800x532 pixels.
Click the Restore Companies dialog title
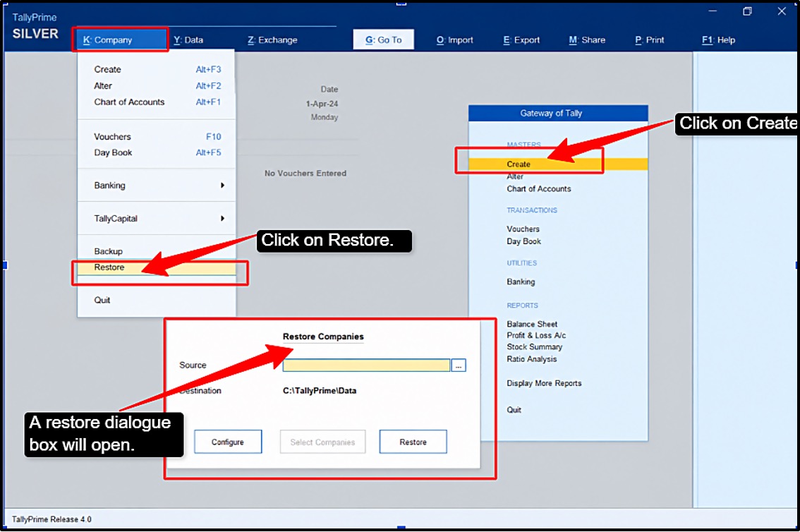(323, 337)
